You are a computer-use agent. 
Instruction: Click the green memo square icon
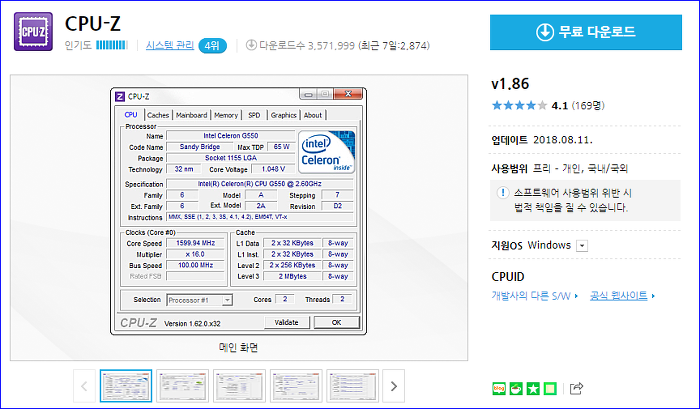coord(550,388)
